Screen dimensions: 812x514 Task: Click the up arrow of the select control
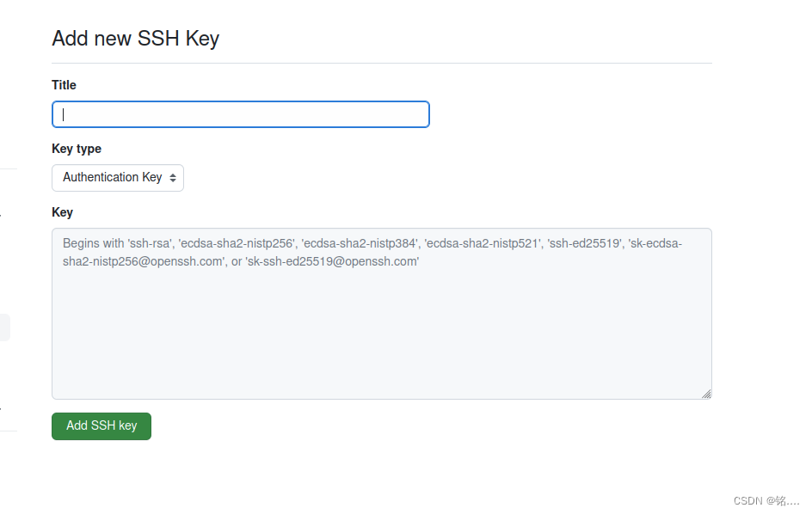[173, 174]
